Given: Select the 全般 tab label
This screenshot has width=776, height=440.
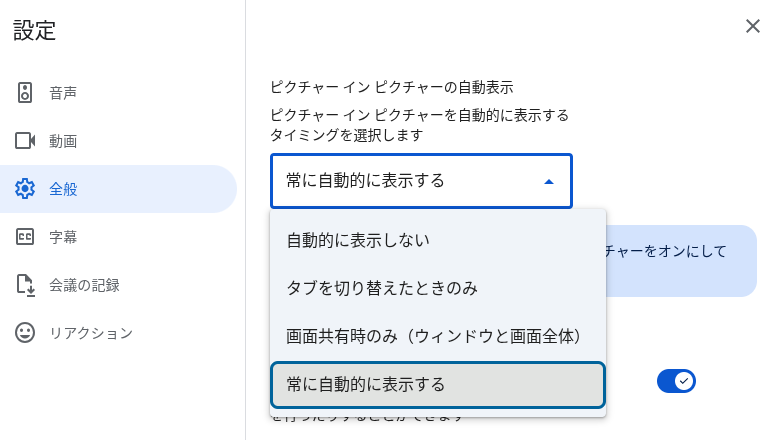Looking at the screenshot, I should click(x=63, y=189).
